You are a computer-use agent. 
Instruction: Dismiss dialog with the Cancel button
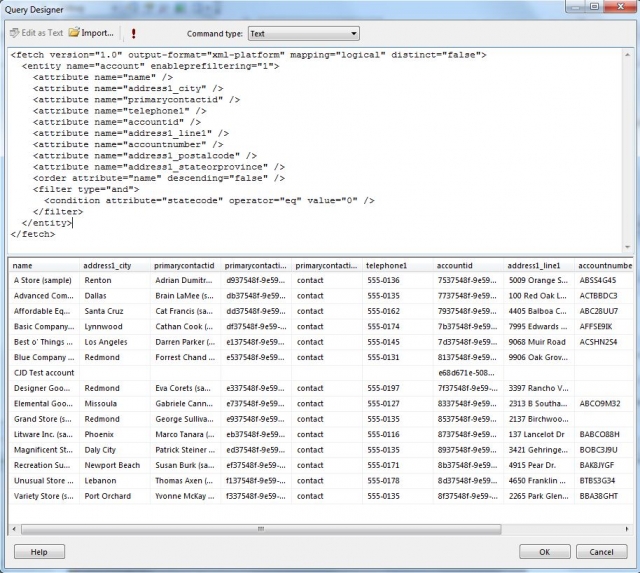tap(601, 552)
